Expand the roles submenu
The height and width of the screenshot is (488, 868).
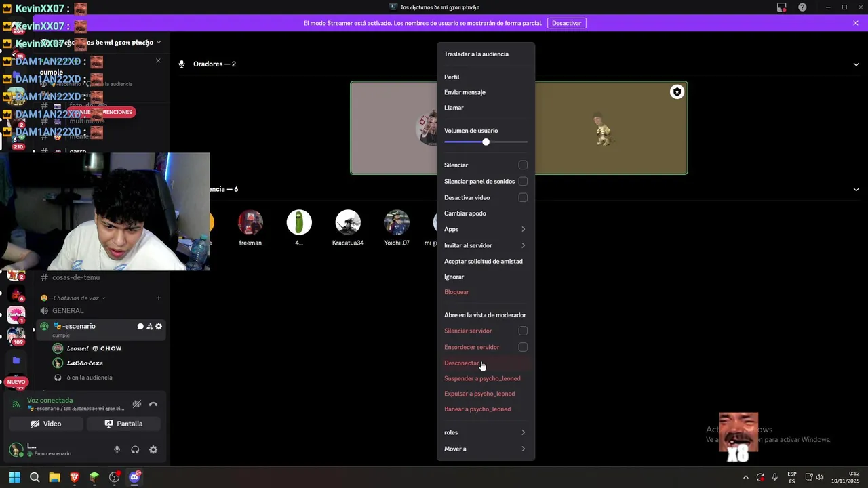(486, 432)
